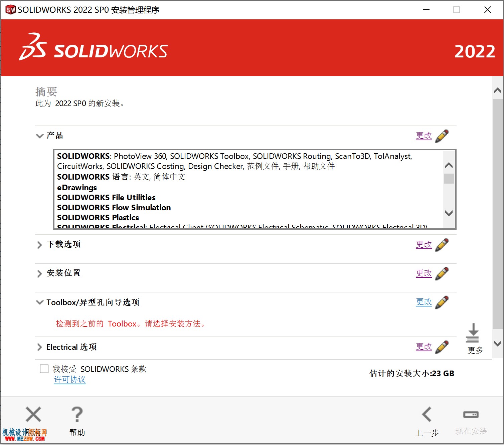Click main page vertical scrollbar thumb
This screenshot has width=504, height=445.
coord(498,214)
